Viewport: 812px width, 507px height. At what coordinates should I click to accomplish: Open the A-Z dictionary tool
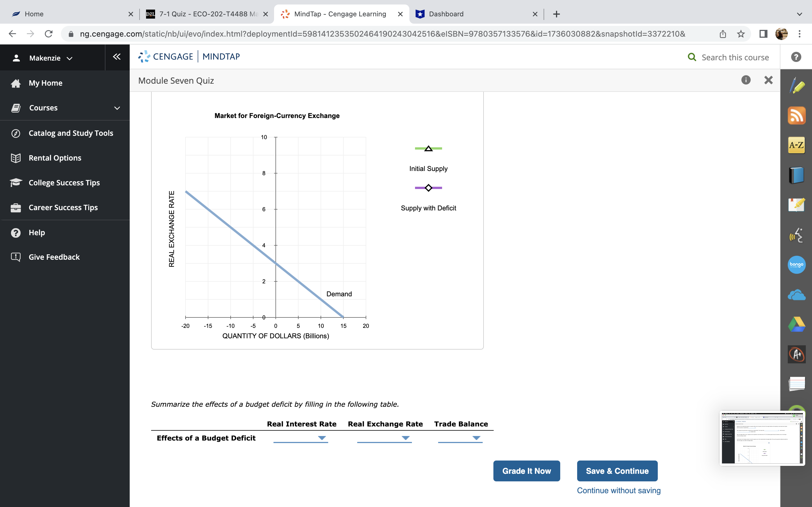[797, 145]
